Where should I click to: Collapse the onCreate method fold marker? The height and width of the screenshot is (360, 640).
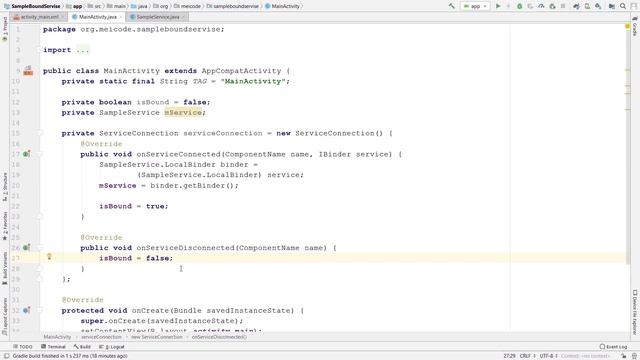pyautogui.click(x=40, y=310)
